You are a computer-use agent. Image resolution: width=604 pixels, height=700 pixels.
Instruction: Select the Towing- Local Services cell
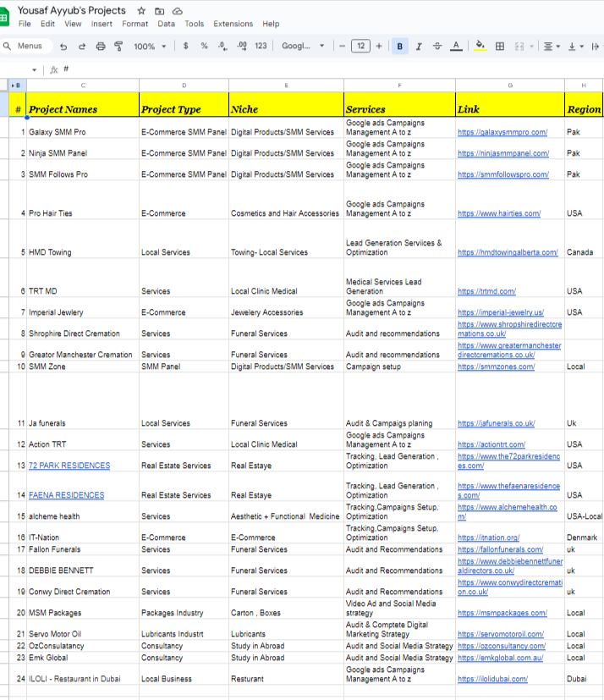(x=287, y=239)
